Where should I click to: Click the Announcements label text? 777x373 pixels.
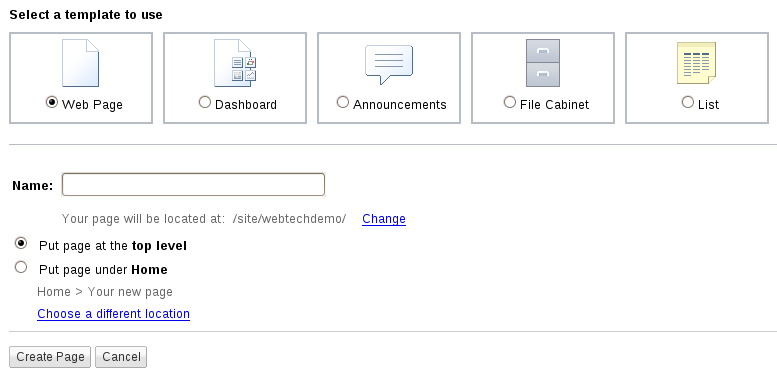coord(400,105)
